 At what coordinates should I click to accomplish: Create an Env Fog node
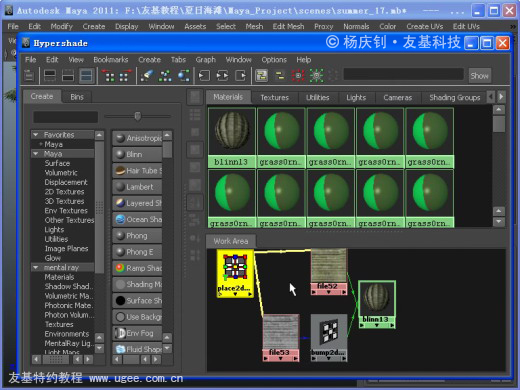(x=137, y=333)
